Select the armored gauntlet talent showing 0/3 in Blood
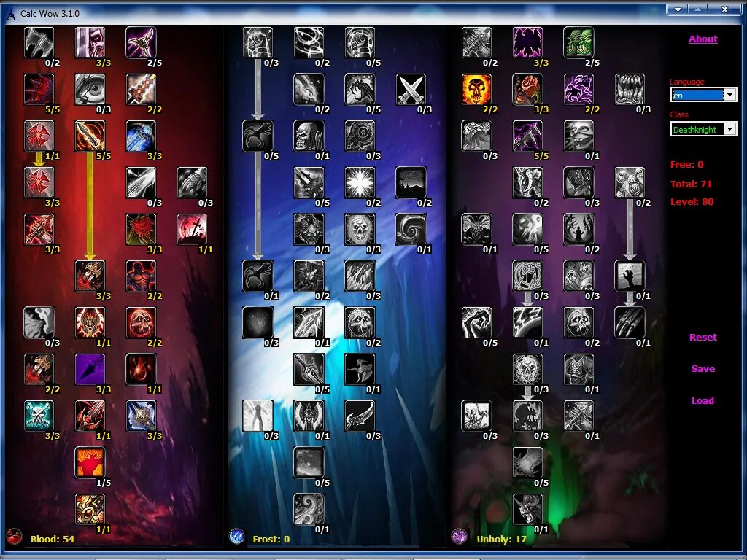 click(x=192, y=182)
